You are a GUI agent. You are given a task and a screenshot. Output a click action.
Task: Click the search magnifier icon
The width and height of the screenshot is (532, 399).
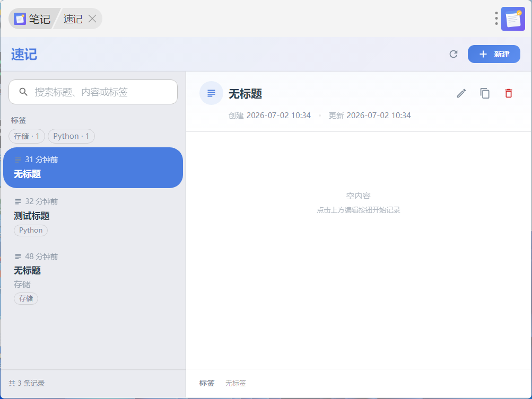[23, 92]
